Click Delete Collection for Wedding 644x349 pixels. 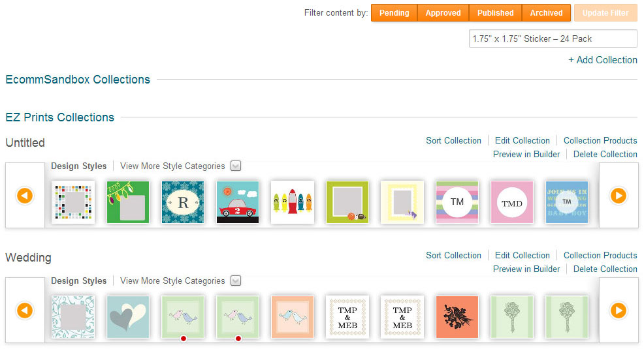point(605,269)
